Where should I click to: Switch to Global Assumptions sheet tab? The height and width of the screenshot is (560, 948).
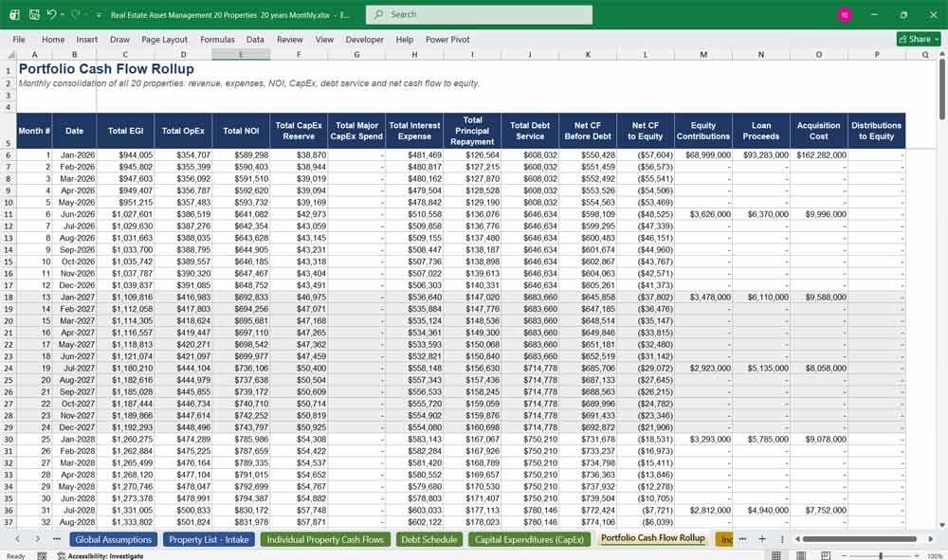pyautogui.click(x=114, y=539)
